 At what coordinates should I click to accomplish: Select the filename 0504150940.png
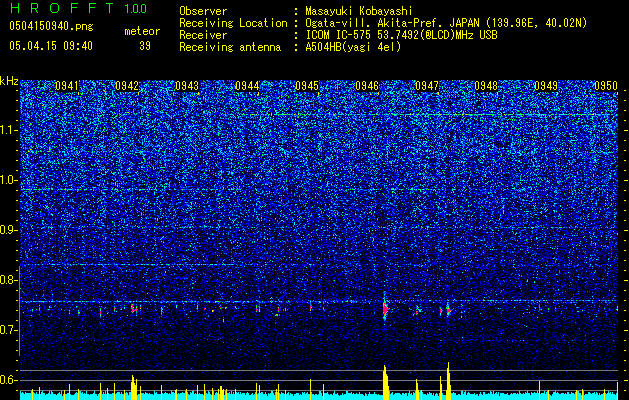51,27
